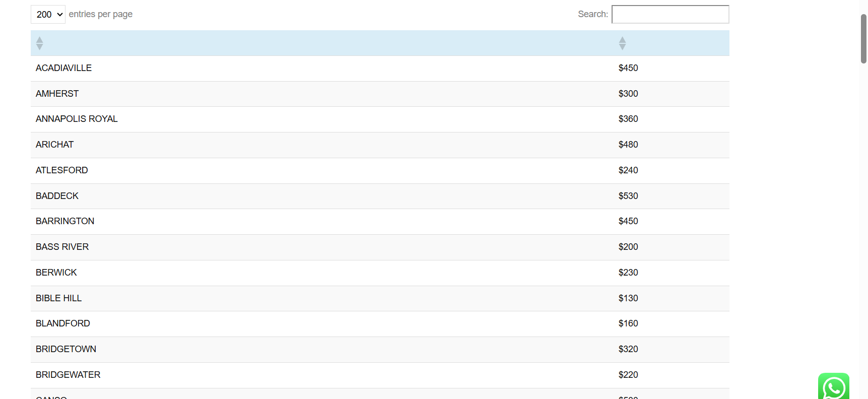Select the BLANDFORD location cell
Viewport: 868px width, 399px height.
[x=62, y=323]
